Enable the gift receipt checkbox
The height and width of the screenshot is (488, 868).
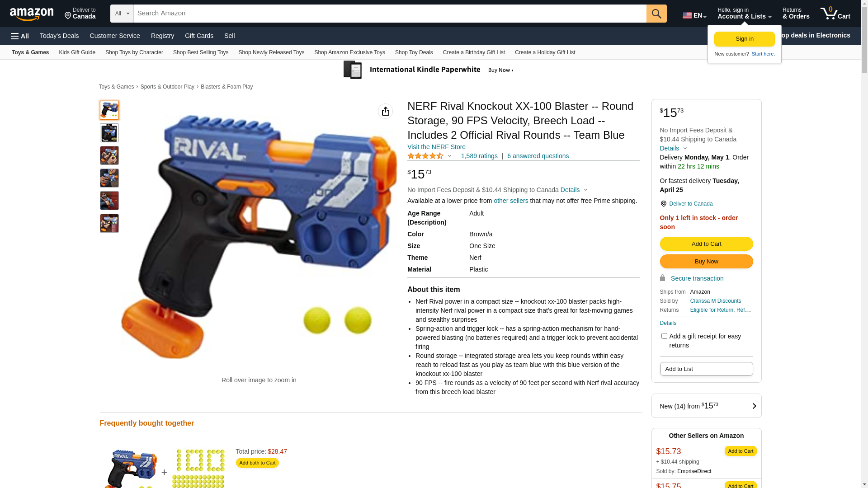click(664, 336)
